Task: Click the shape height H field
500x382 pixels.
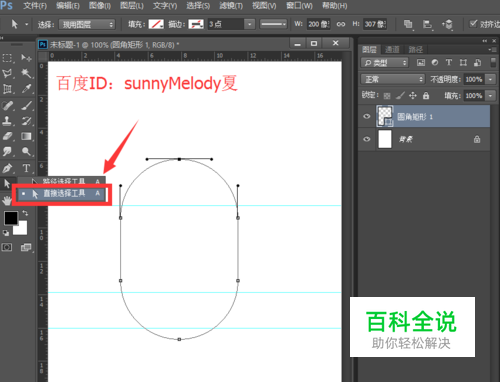Action: [x=375, y=24]
